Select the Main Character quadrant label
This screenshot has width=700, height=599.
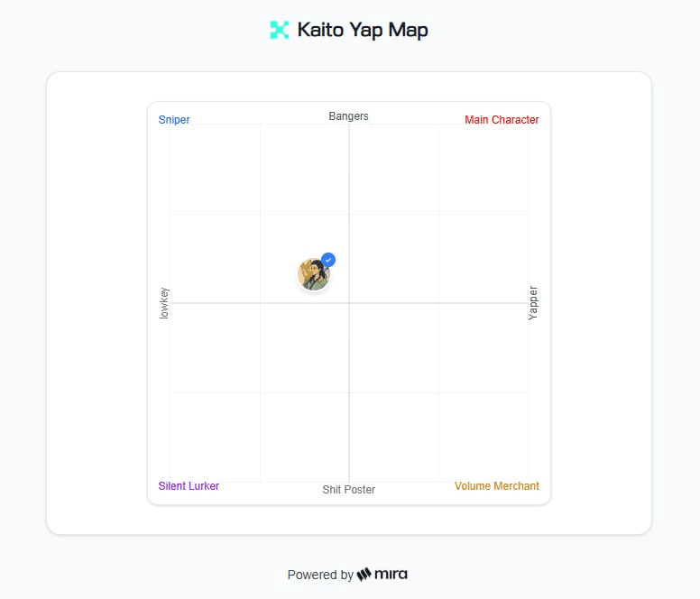coord(502,120)
